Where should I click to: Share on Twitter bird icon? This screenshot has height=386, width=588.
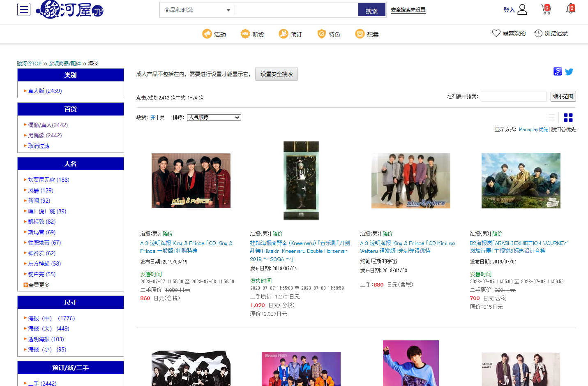(569, 72)
